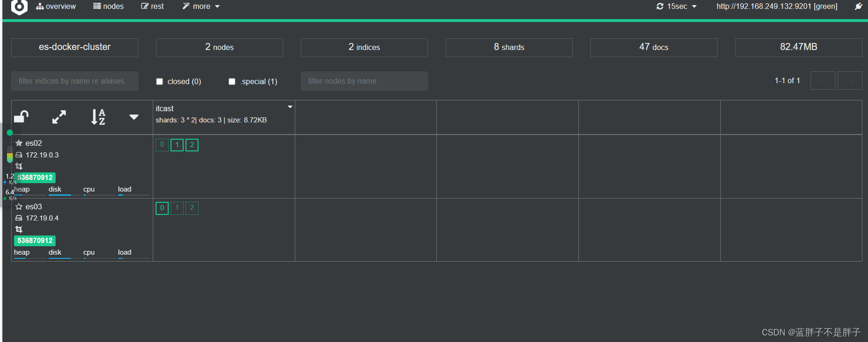Click the es02 node name
868x342 pixels.
tap(34, 143)
